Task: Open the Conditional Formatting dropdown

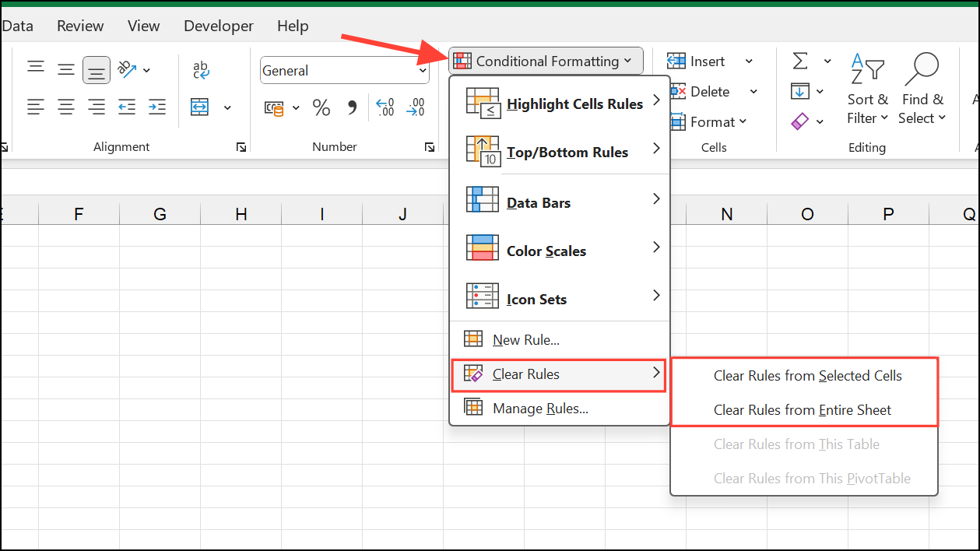Action: coord(545,61)
